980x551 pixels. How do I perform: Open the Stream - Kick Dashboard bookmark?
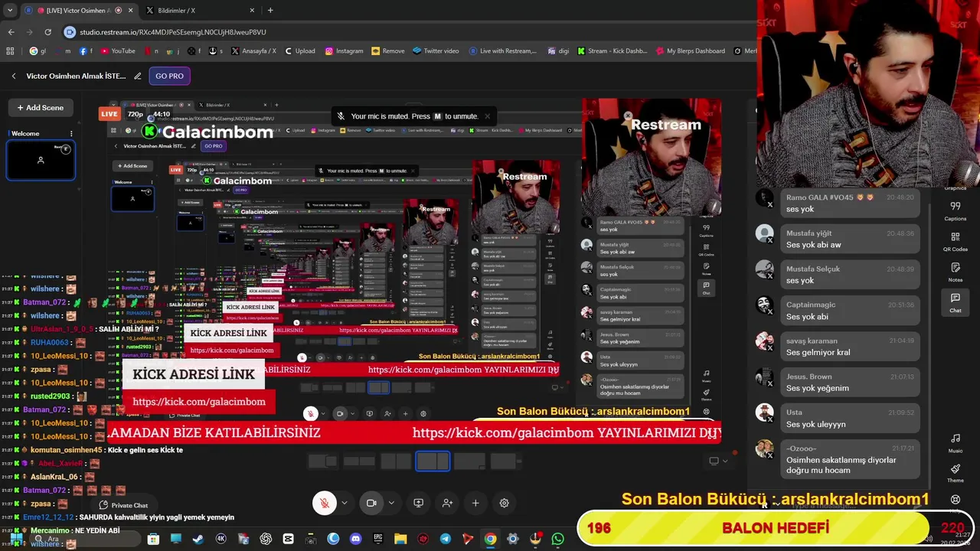[x=612, y=51]
